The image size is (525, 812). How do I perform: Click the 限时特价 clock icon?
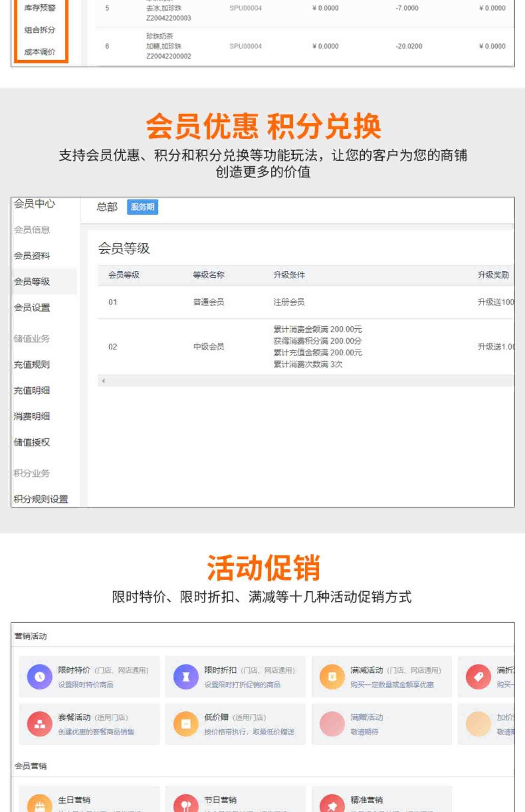(x=40, y=677)
